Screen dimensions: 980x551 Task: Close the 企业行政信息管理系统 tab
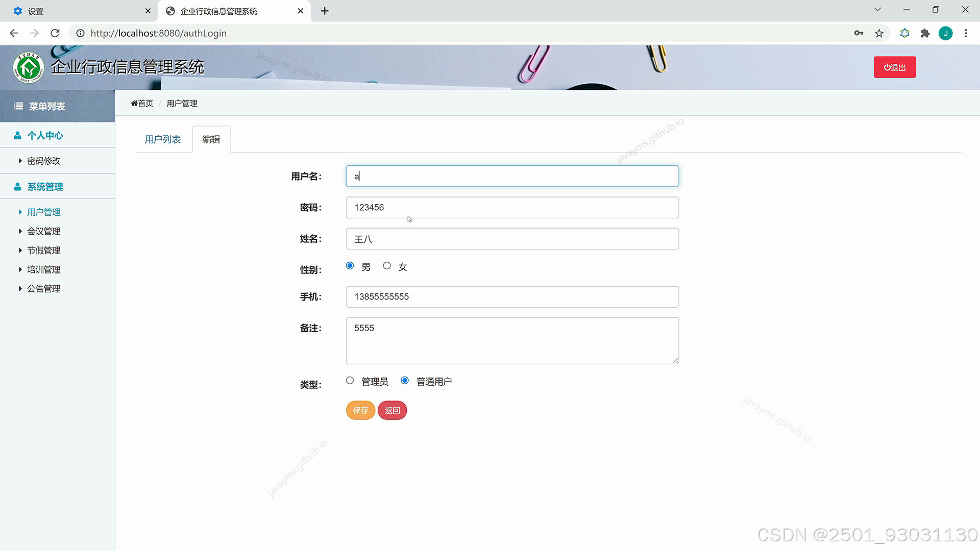pyautogui.click(x=300, y=11)
